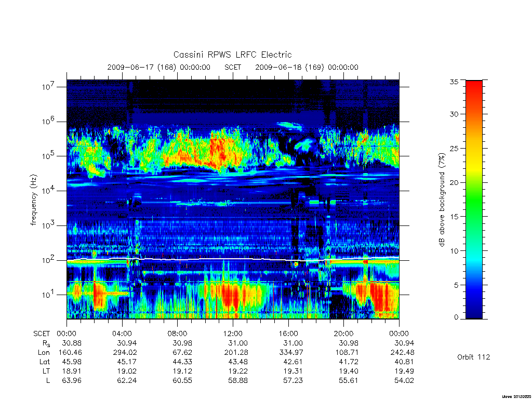Screen dimensions: 532x399
Task: Click the 'frequency (Hz)' axis label
Action: pos(34,200)
